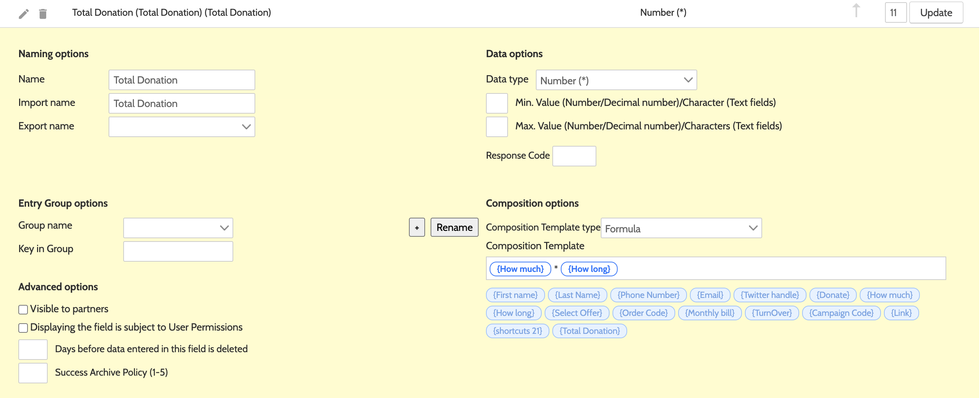Click the Name text field
The height and width of the screenshot is (398, 980).
click(182, 80)
